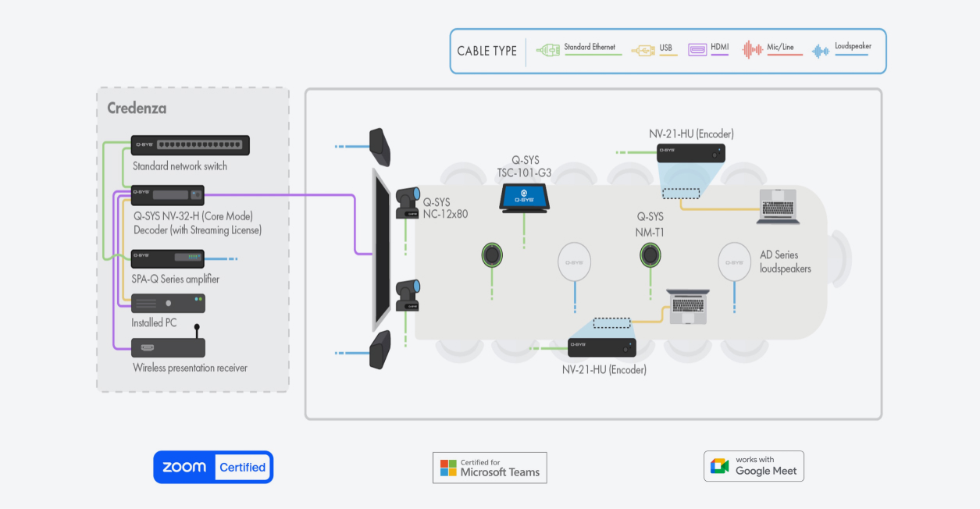
Task: Click the works with Google Meet badge
Action: click(754, 466)
